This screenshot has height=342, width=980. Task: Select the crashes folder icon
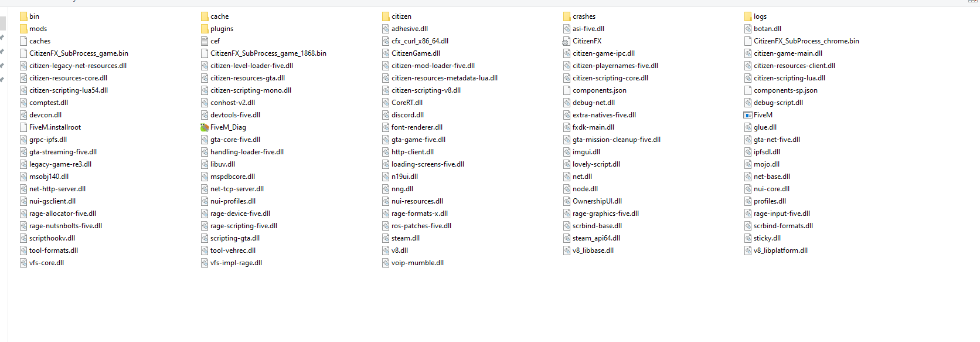[567, 16]
